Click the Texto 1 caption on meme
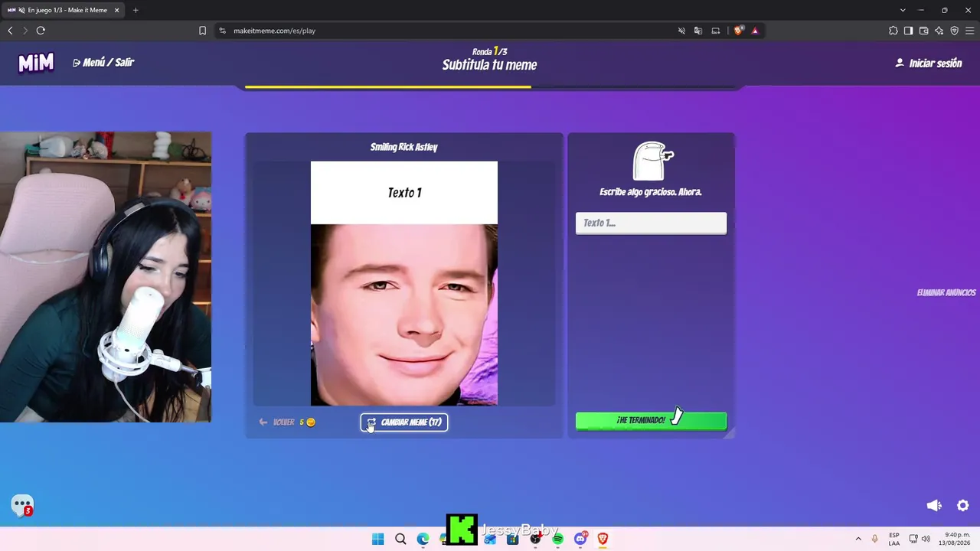The width and height of the screenshot is (980, 551). [404, 193]
